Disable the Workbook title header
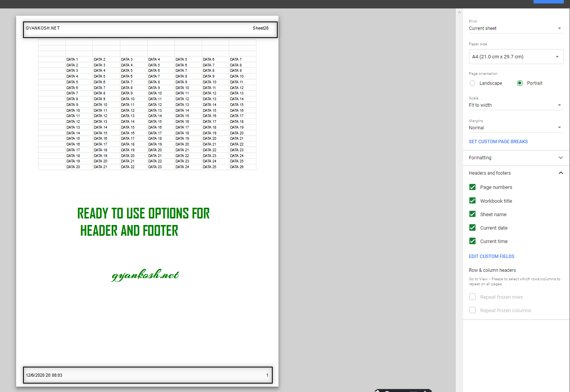 (x=472, y=200)
